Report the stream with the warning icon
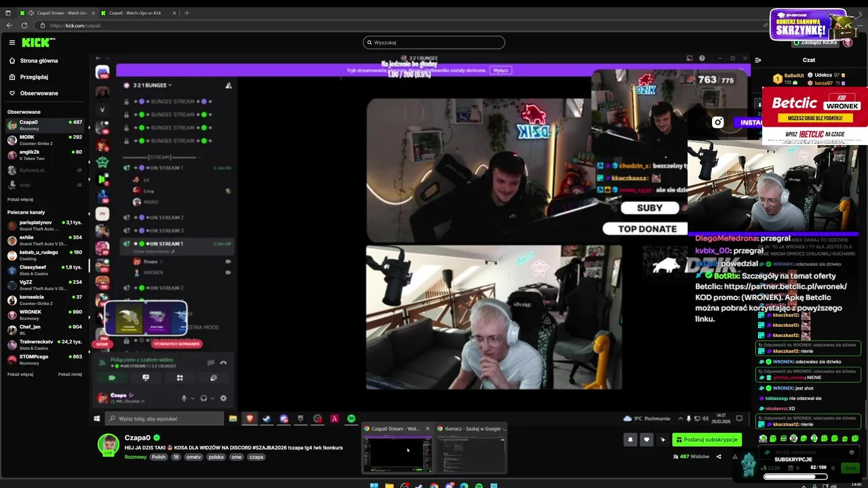This screenshot has width=868, height=488. point(735,457)
